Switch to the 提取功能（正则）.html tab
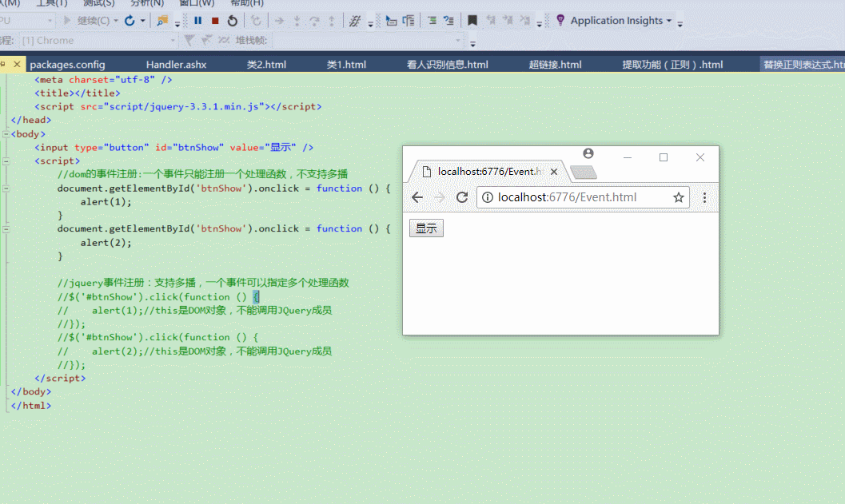 click(x=672, y=65)
